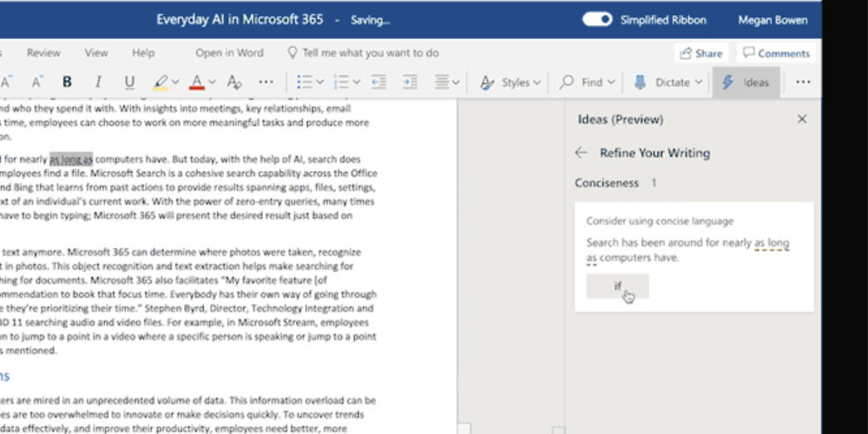Viewport: 868px width, 434px height.
Task: Click the document title Everyday AI in Microsoft 365
Action: coord(240,19)
